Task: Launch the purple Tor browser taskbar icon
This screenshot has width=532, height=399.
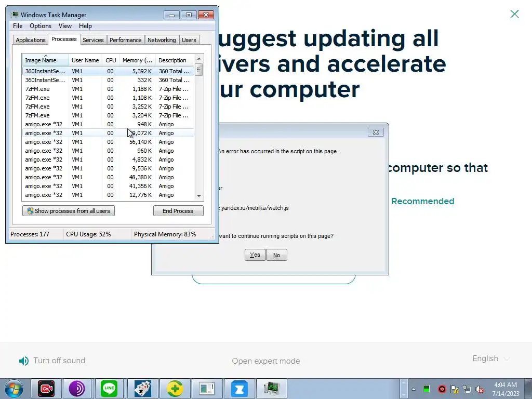Action: [77, 389]
